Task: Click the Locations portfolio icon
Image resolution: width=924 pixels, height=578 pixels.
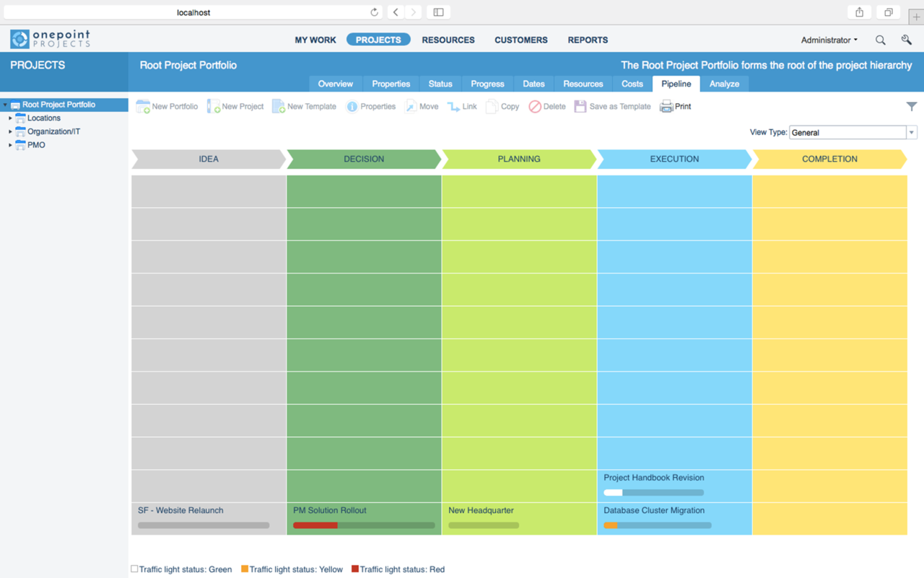Action: click(x=20, y=118)
